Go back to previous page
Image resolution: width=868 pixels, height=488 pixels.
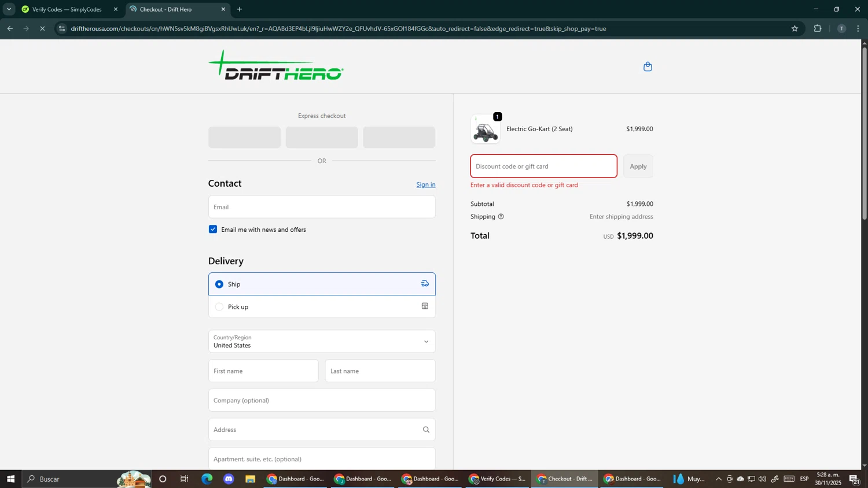10,28
